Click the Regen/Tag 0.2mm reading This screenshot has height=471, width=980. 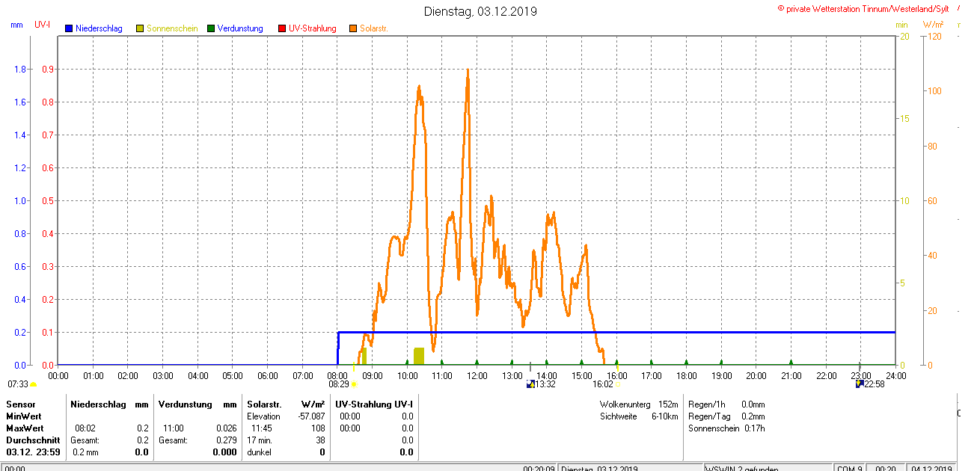pos(726,416)
